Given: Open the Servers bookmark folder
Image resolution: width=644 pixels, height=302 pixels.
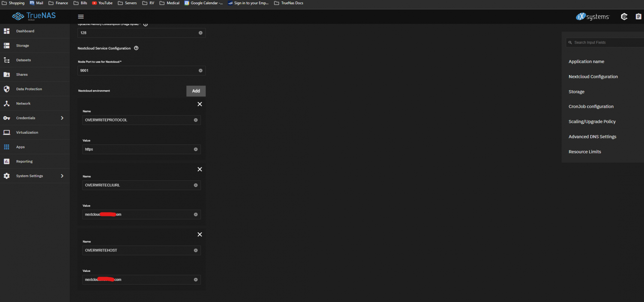Looking at the screenshot, I should coord(127,3).
